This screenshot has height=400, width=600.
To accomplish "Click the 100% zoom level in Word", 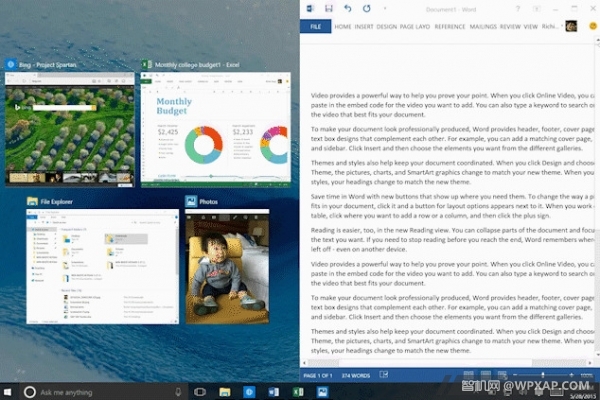I will 586,376.
